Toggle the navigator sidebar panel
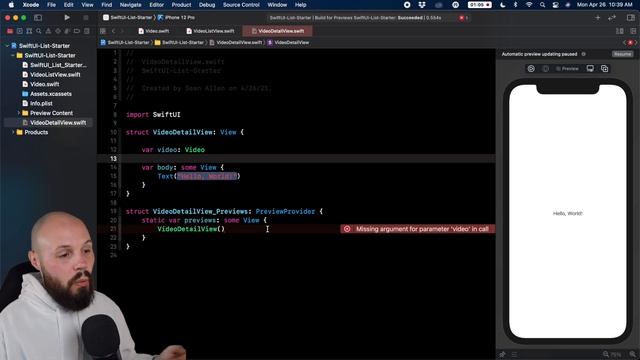The height and width of the screenshot is (360, 640). [38, 18]
